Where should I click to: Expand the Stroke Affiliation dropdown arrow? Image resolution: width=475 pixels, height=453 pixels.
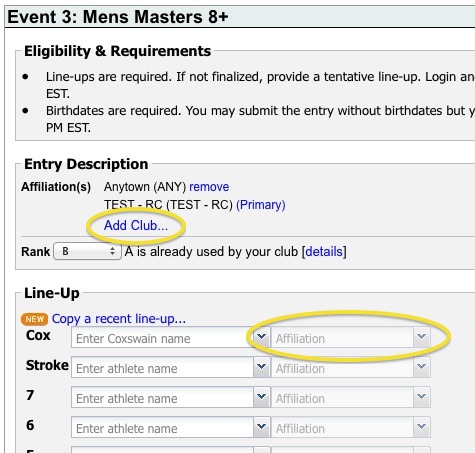click(x=422, y=367)
